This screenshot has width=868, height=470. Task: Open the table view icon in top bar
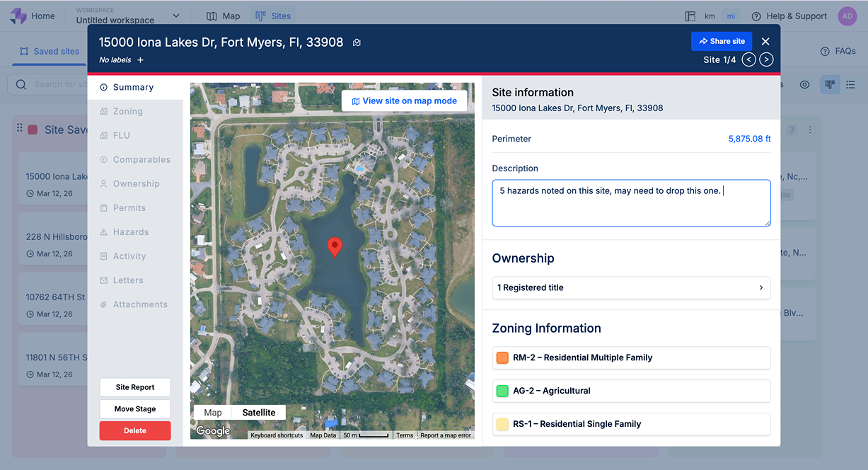[x=690, y=16]
